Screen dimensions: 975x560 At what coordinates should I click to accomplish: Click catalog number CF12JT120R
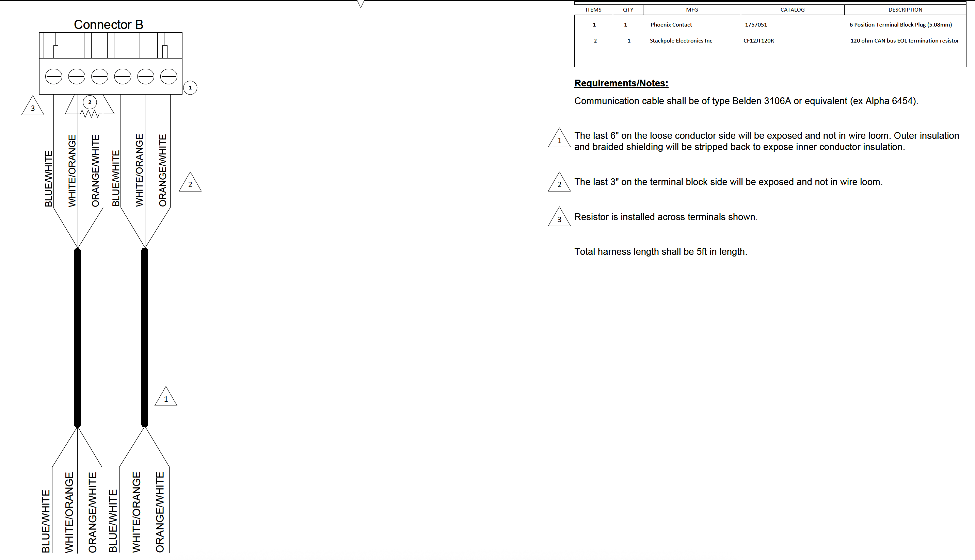point(758,41)
